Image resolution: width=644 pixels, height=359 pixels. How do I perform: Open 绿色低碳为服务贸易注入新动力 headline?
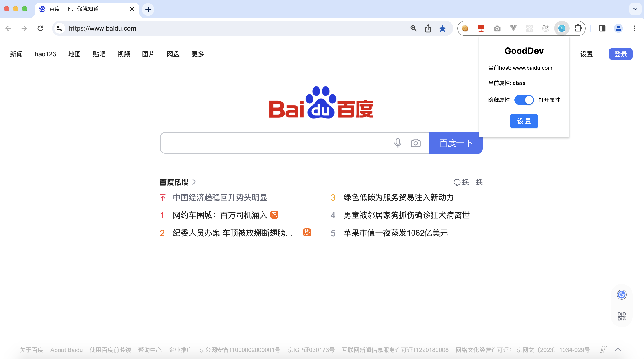[399, 197]
